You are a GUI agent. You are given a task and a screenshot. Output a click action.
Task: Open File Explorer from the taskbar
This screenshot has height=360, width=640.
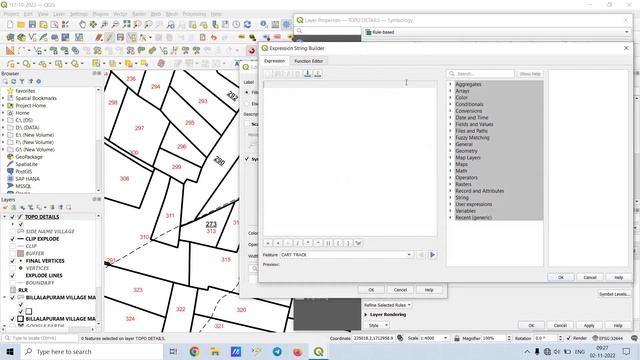(215, 351)
